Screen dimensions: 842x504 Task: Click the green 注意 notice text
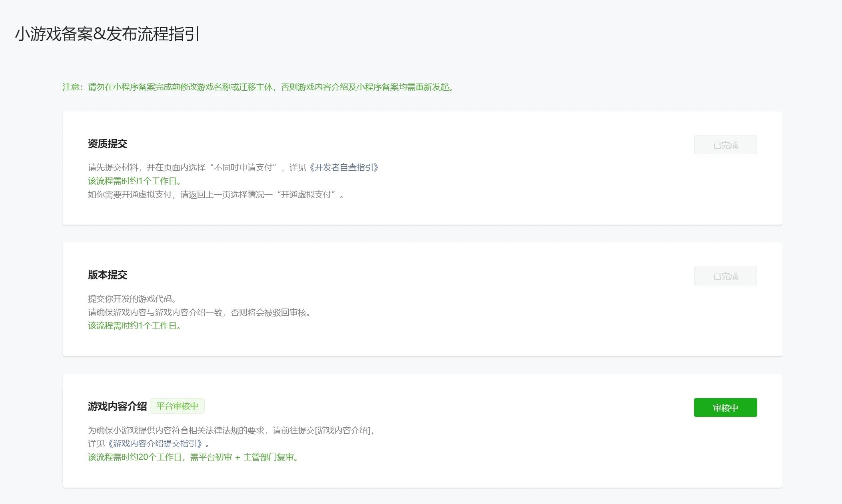coord(258,87)
